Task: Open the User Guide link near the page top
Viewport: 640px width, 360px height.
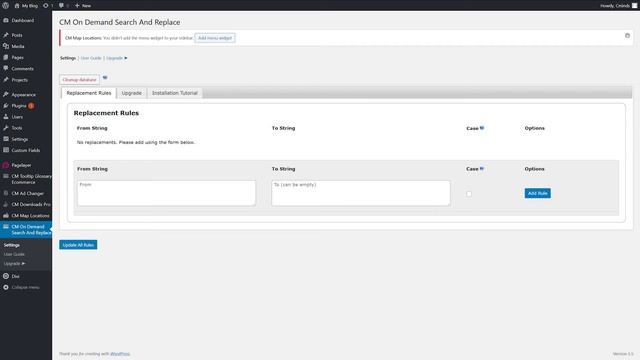Action: (x=91, y=58)
